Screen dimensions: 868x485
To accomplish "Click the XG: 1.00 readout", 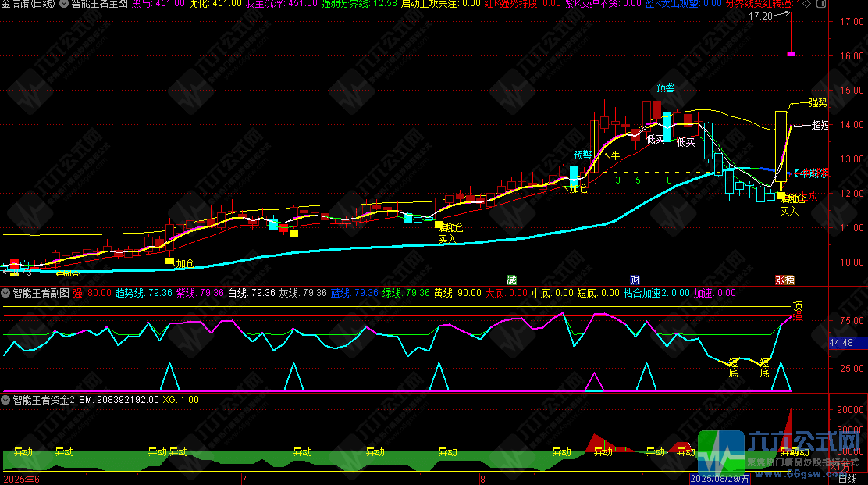I will point(180,400).
